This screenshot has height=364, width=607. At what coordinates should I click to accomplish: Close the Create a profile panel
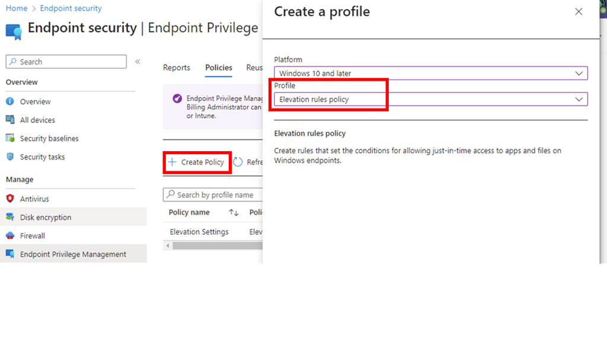[579, 12]
